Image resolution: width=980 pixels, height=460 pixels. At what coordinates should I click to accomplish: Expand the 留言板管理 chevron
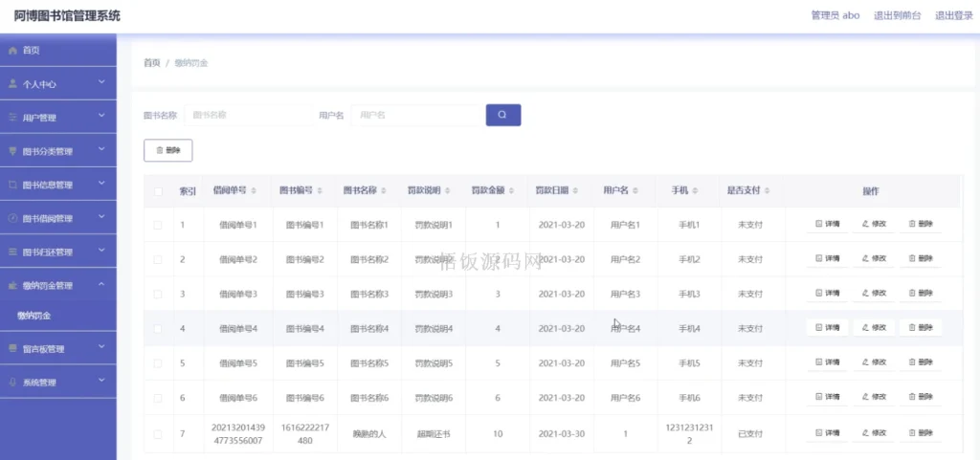(x=101, y=347)
